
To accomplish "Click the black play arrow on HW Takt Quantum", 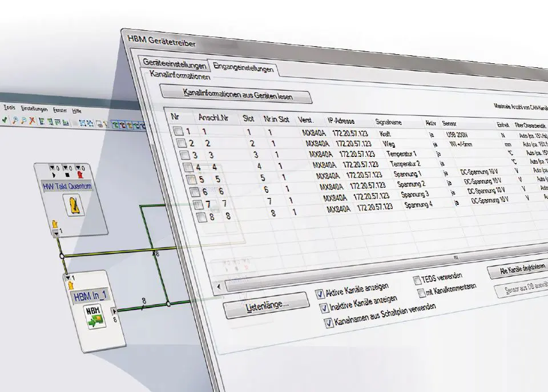I will click(54, 175).
